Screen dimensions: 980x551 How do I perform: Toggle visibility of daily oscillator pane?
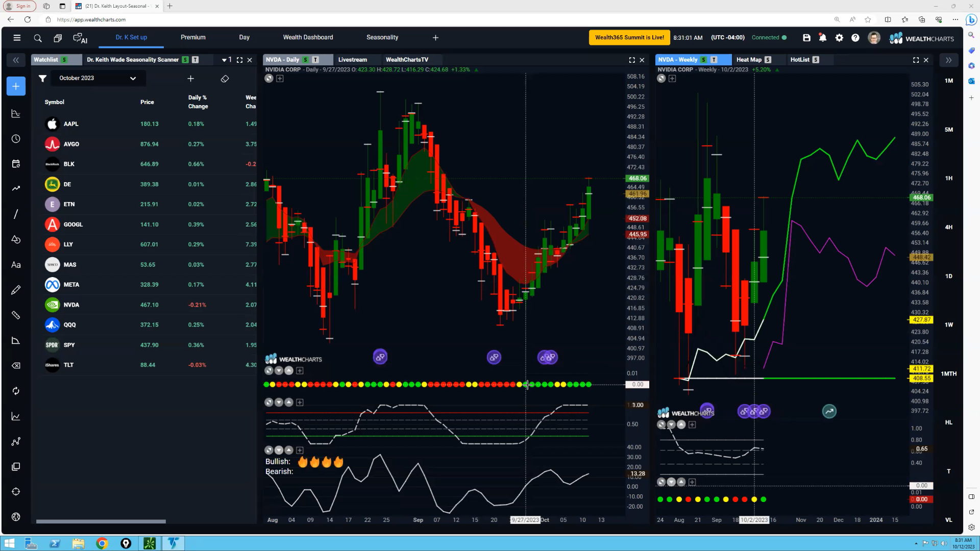point(269,403)
